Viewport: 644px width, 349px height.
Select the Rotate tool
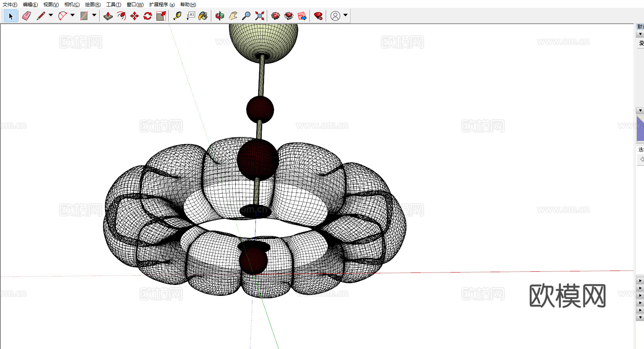tap(148, 16)
